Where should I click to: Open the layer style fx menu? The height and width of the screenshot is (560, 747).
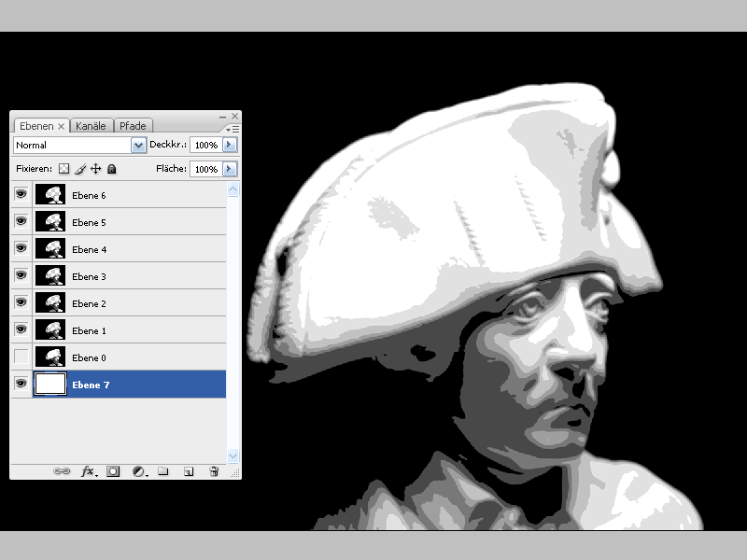[x=89, y=471]
